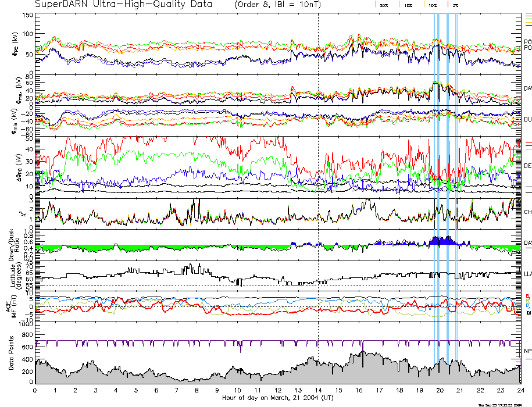Select the orange 10% legend swatch
The image size is (532, 407).
point(424,4)
